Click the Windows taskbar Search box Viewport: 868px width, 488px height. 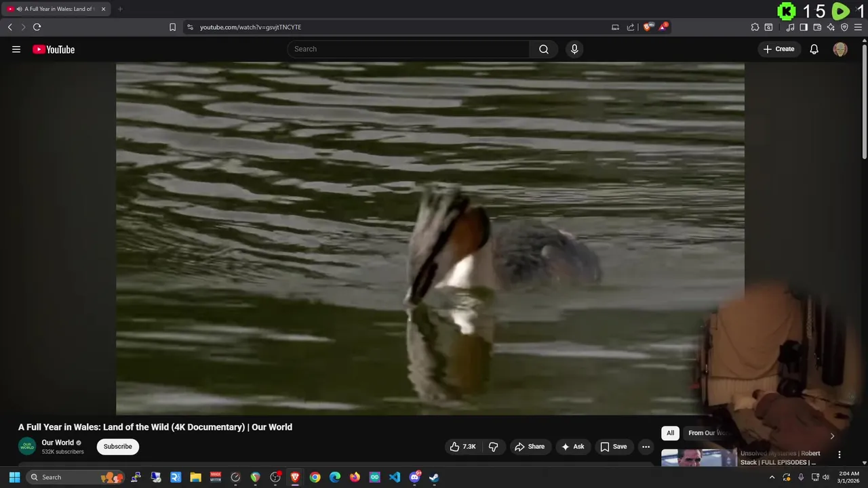75,477
